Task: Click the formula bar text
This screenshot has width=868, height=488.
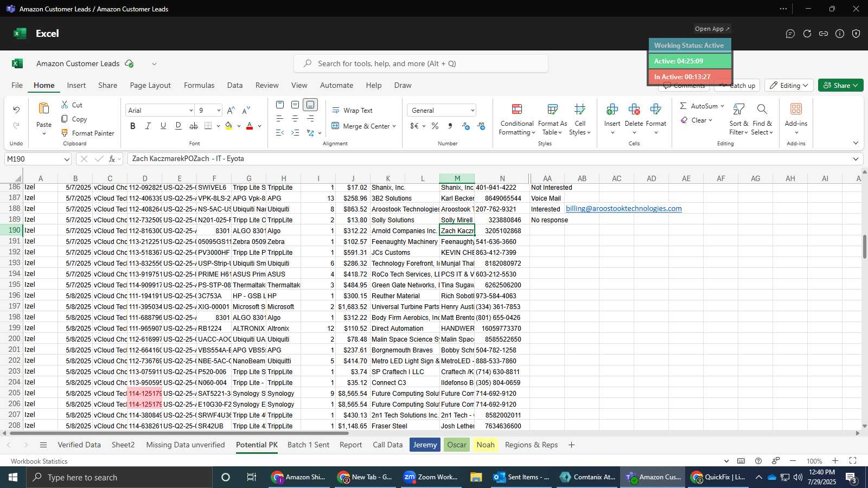Action: [188, 159]
